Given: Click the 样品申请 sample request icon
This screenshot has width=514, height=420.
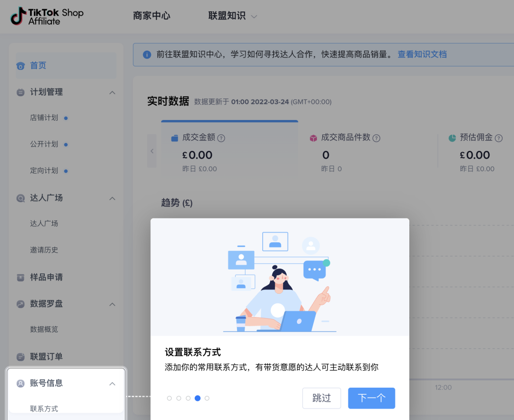Looking at the screenshot, I should pos(20,277).
